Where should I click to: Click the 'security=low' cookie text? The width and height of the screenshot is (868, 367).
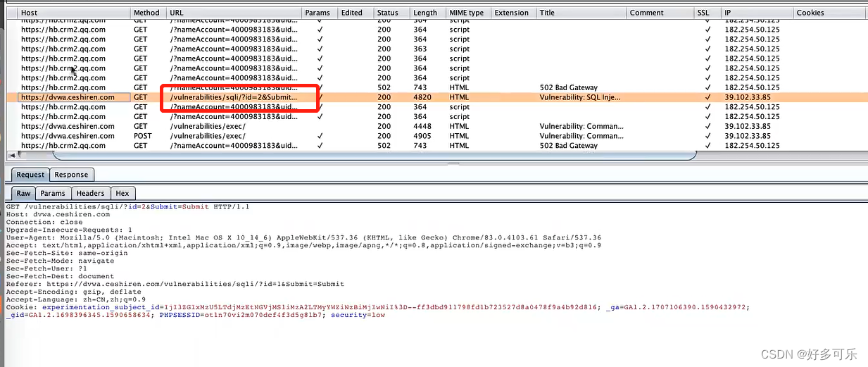358,315
